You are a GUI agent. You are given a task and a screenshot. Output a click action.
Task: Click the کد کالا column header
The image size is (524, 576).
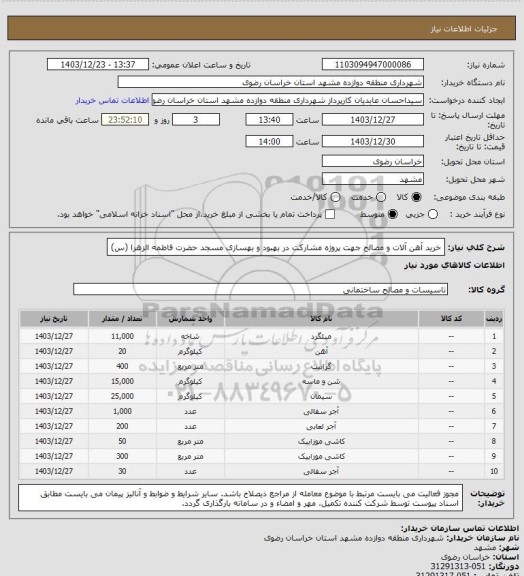(451, 319)
